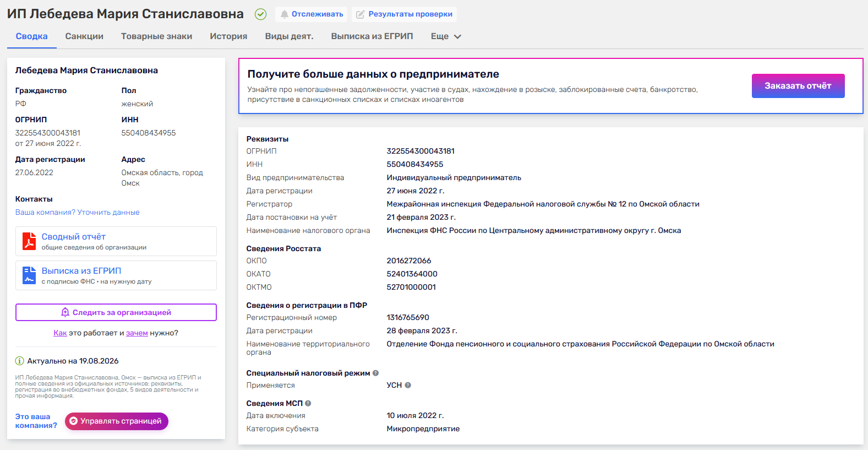This screenshot has height=450, width=868.
Task: Click the bell icon beside Отслеживать
Action: point(284,14)
